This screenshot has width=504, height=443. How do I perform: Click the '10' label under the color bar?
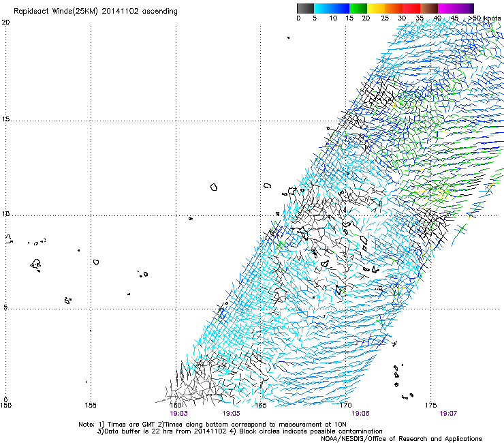[x=333, y=18]
